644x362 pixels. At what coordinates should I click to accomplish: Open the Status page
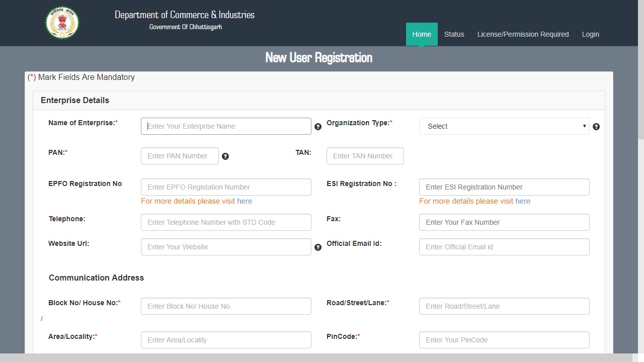[x=454, y=34]
